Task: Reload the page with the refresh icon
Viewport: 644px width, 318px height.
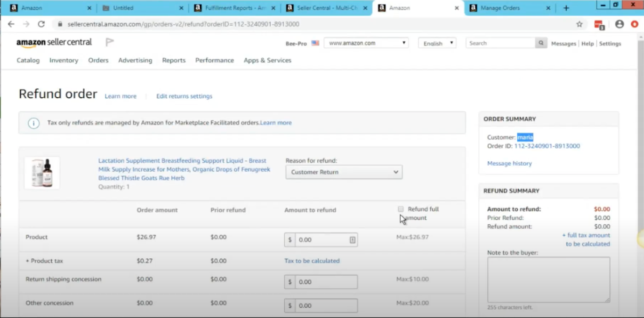Action: [41, 24]
